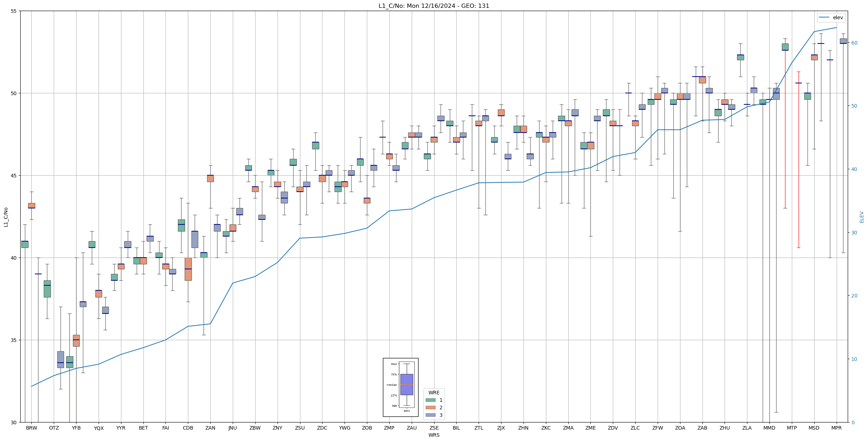
Task: Click the ZDC station tick label
Action: (x=322, y=428)
